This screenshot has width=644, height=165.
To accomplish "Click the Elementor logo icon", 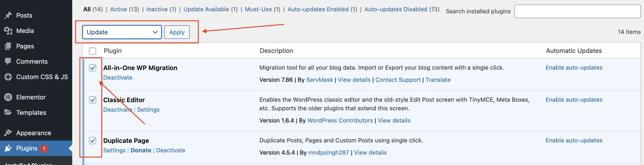I will pos(8,97).
